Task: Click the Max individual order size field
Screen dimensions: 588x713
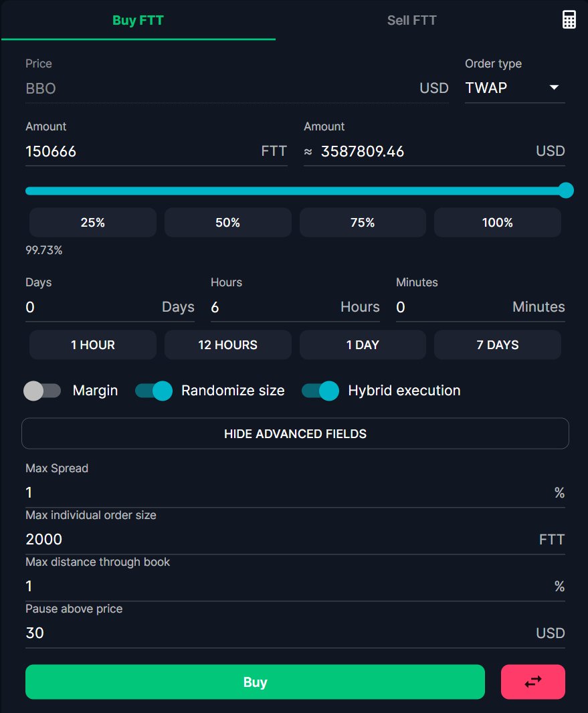Action: pos(295,539)
